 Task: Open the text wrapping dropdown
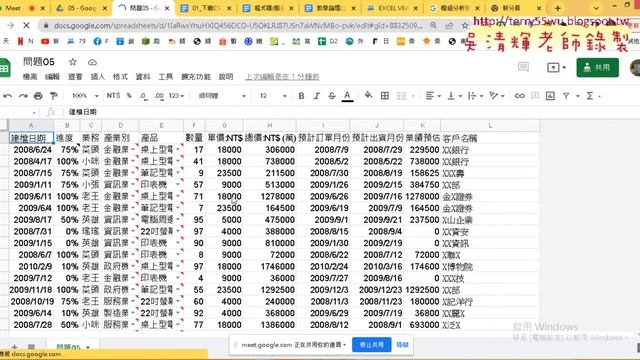(476, 96)
